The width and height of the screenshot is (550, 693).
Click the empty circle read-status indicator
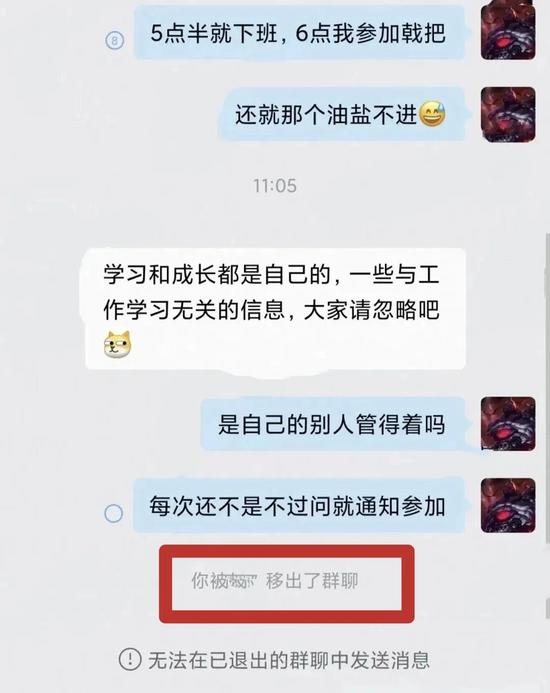pyautogui.click(x=114, y=513)
